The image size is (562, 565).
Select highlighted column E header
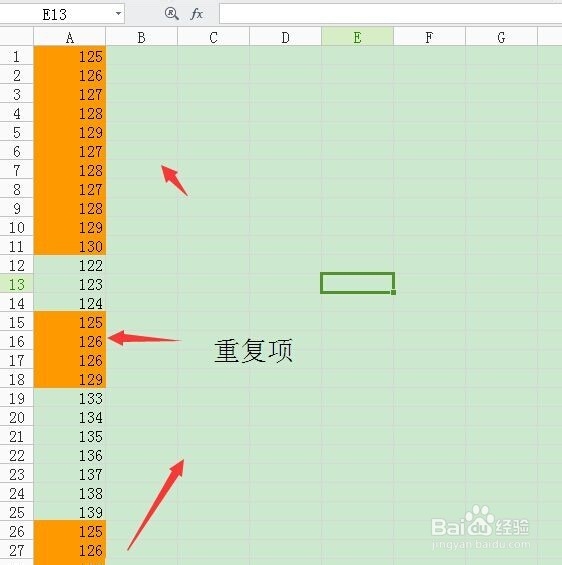click(x=357, y=37)
